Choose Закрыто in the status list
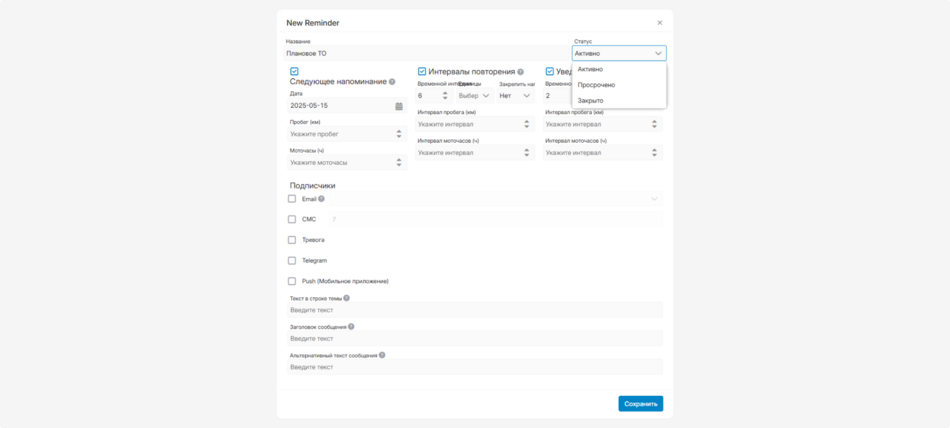This screenshot has width=950, height=428. pos(590,101)
